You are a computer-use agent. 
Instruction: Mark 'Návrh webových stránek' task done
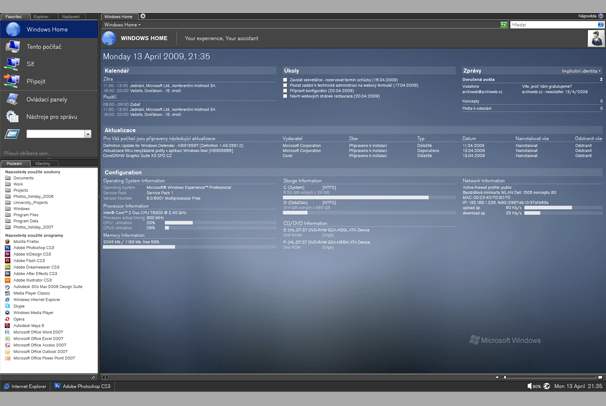point(285,97)
